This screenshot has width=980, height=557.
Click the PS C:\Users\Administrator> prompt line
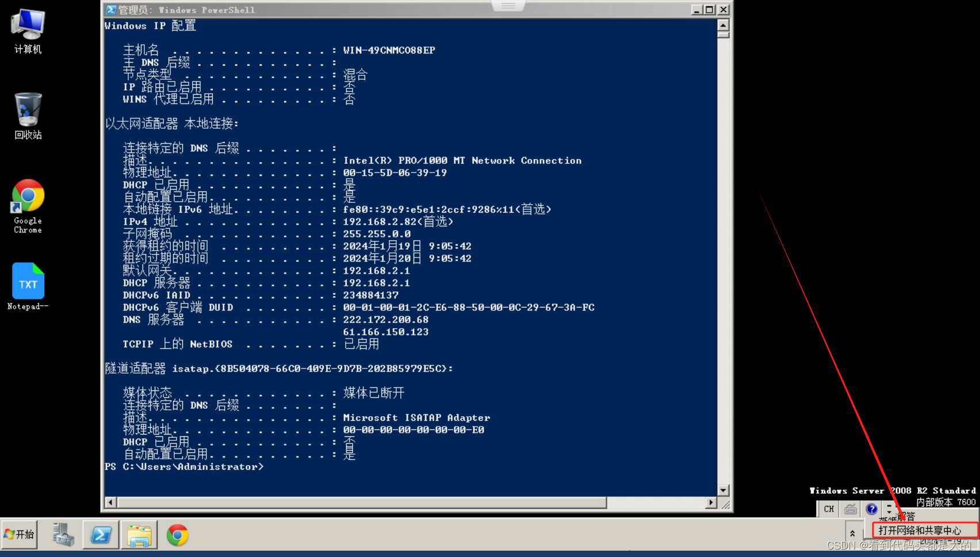(x=184, y=467)
